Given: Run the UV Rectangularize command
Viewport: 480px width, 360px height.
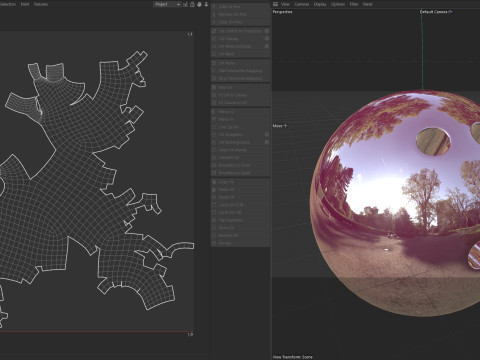Looking at the screenshot, I should coord(237,142).
